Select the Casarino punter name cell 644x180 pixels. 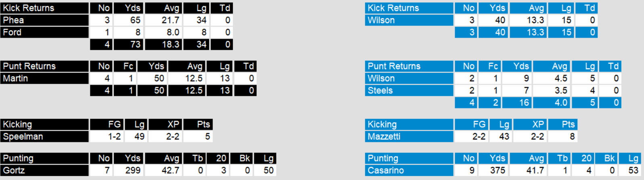tap(409, 171)
